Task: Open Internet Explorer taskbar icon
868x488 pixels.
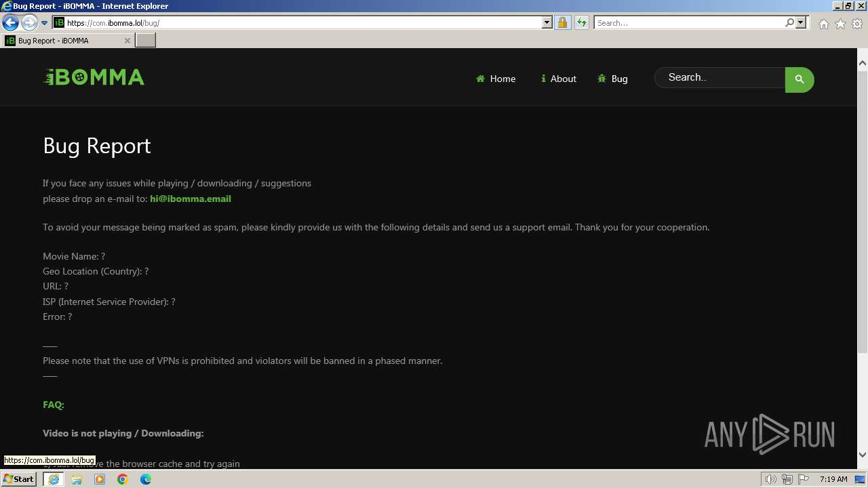Action: [54, 479]
